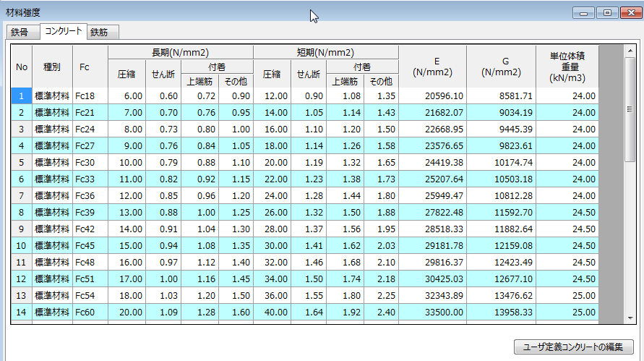Click E value 21682.07

(432, 113)
